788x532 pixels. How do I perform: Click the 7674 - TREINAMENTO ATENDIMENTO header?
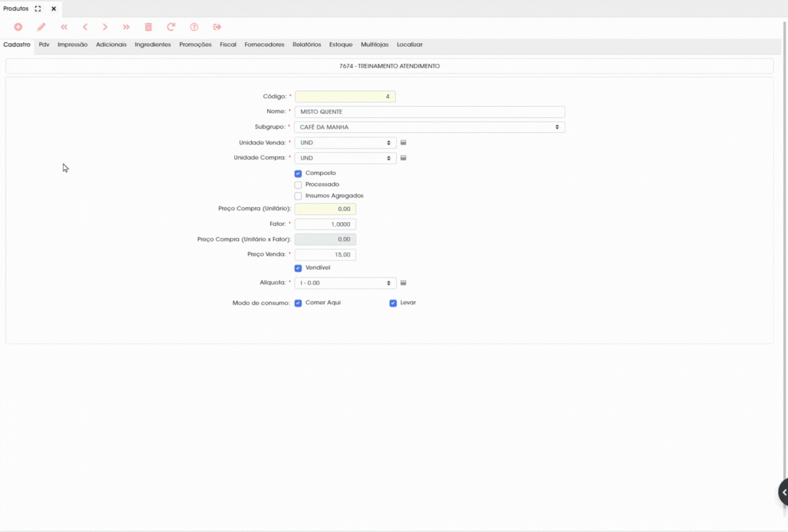(389, 66)
